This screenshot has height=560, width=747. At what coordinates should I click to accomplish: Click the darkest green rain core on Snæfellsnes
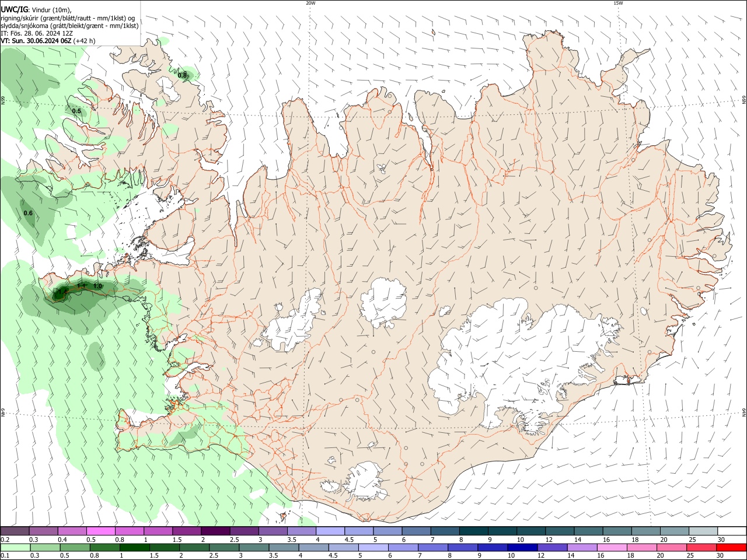tap(61, 293)
